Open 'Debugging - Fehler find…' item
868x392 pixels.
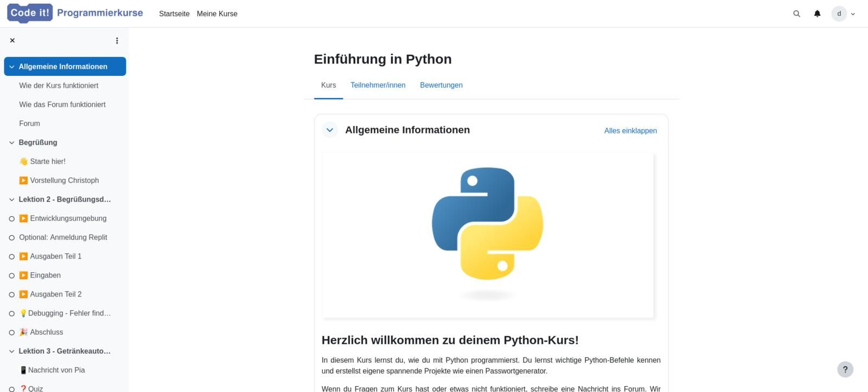65,313
